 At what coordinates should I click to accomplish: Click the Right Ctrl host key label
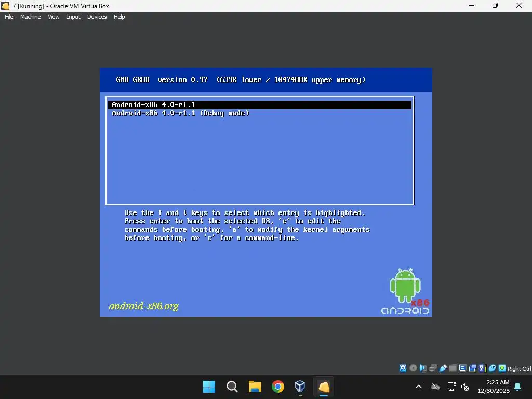519,369
